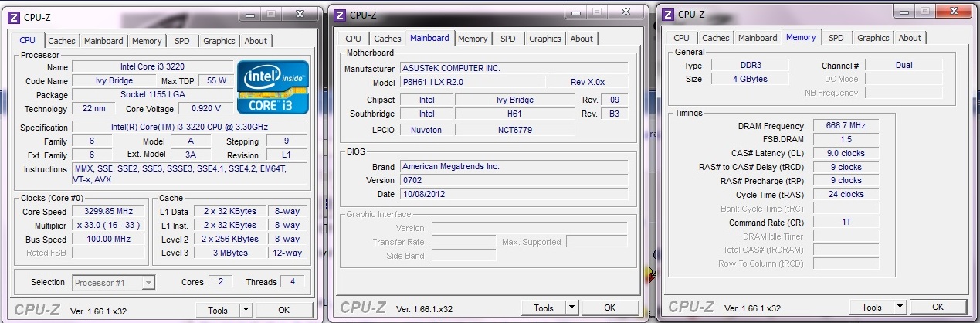The height and width of the screenshot is (323, 980).
Task: Open About tab in the Mainboard window
Action: tap(582, 39)
